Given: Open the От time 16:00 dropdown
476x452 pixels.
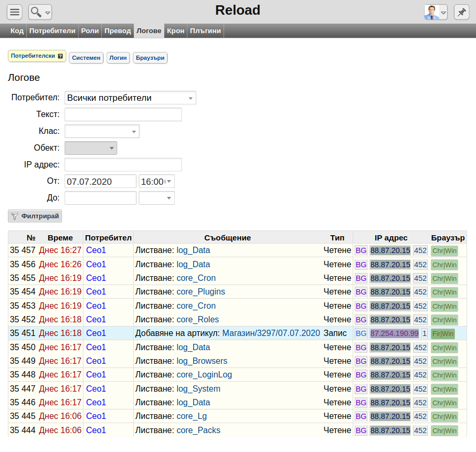Looking at the screenshot, I should (x=156, y=181).
